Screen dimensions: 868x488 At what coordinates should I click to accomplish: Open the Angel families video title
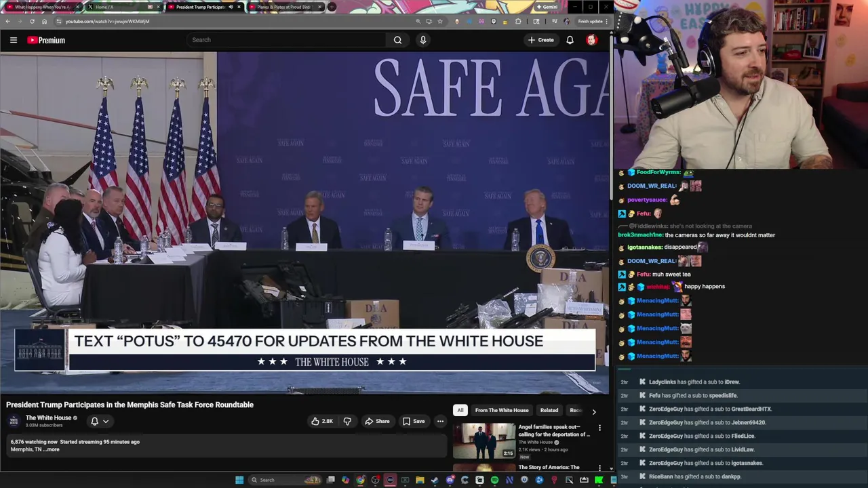pos(554,430)
